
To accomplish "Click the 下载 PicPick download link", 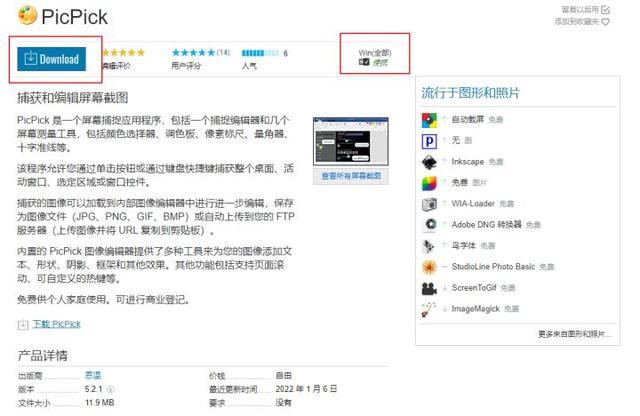I will point(56,324).
